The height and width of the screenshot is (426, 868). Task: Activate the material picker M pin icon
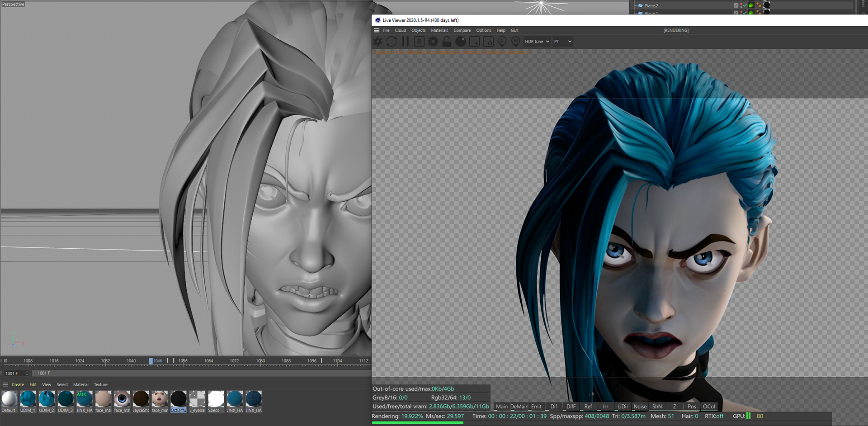515,42
